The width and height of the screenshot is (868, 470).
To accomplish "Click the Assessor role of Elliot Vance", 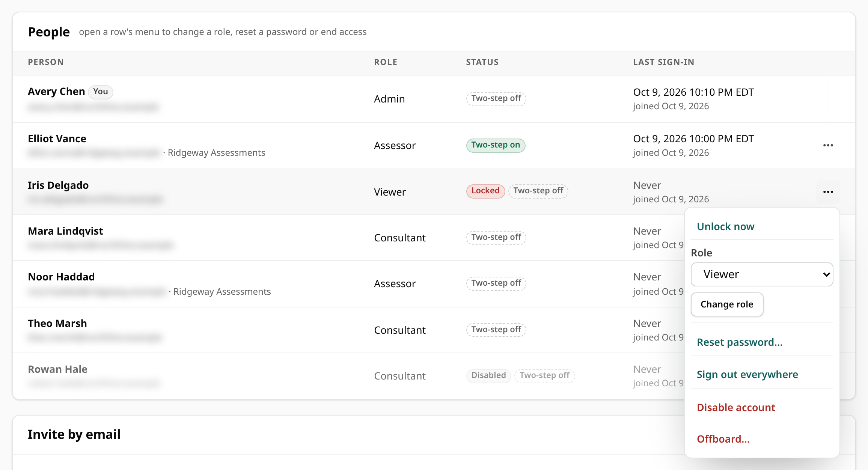I will 395,145.
